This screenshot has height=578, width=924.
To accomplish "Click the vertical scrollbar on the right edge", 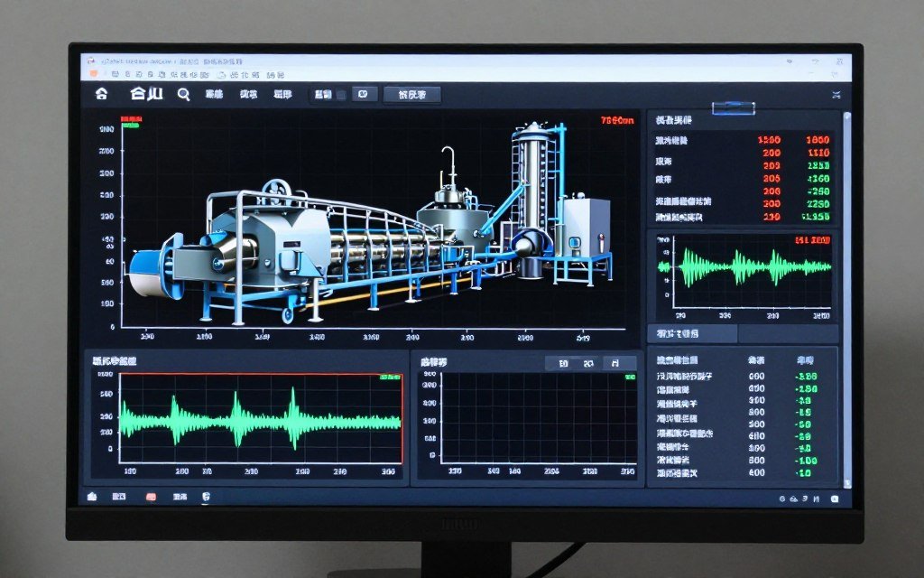I will [x=847, y=299].
